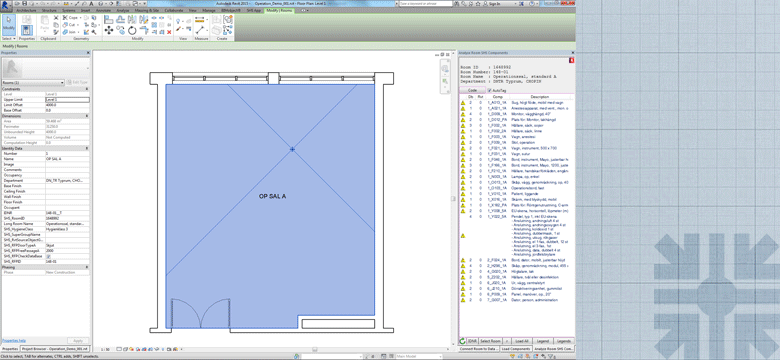Open the Rooms (1) type filter dropdown

62,83
